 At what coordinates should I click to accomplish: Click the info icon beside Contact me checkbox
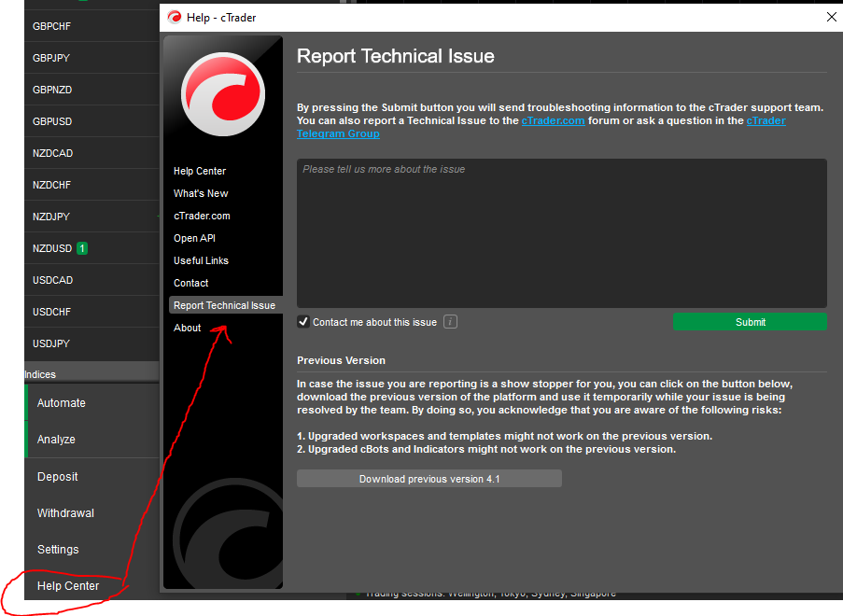point(450,322)
